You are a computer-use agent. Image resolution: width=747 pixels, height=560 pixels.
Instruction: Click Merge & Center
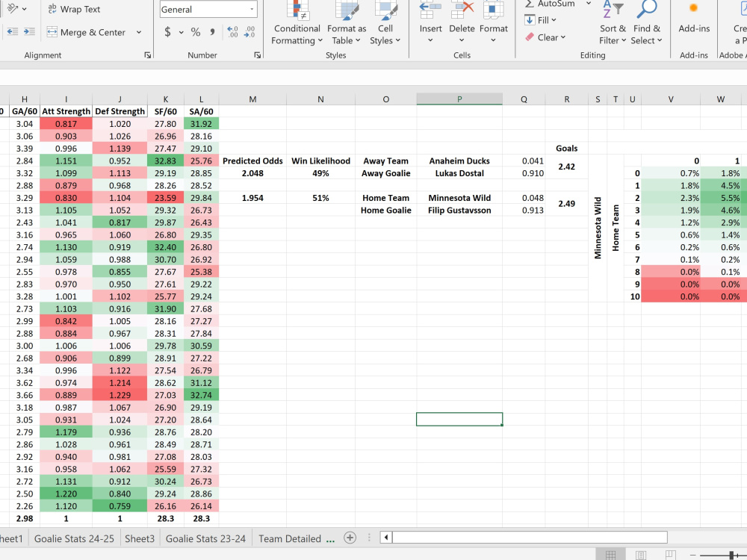tap(86, 32)
